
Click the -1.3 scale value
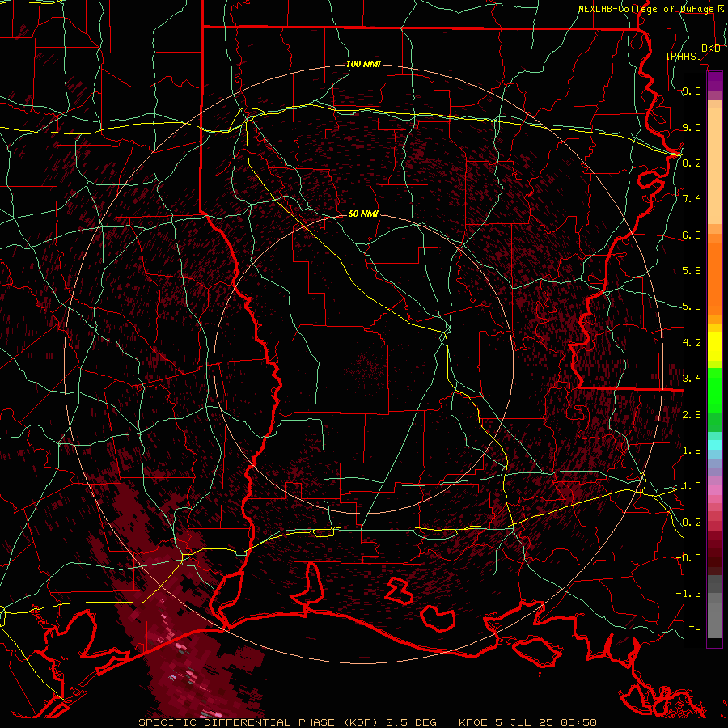point(688,594)
